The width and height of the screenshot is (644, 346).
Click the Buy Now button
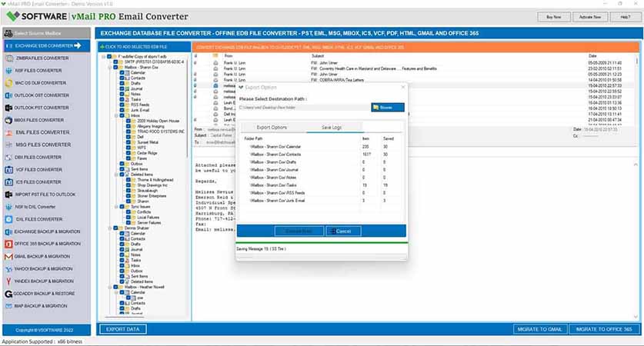tap(554, 17)
